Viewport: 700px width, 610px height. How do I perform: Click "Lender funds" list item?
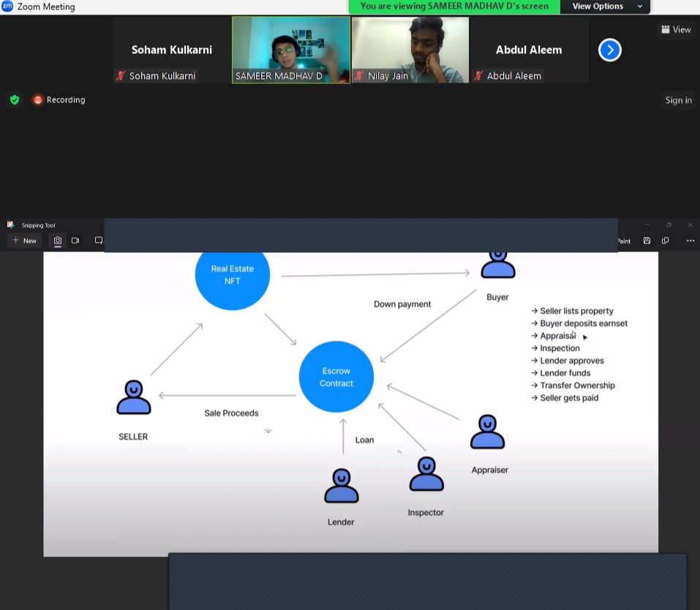pyautogui.click(x=561, y=373)
